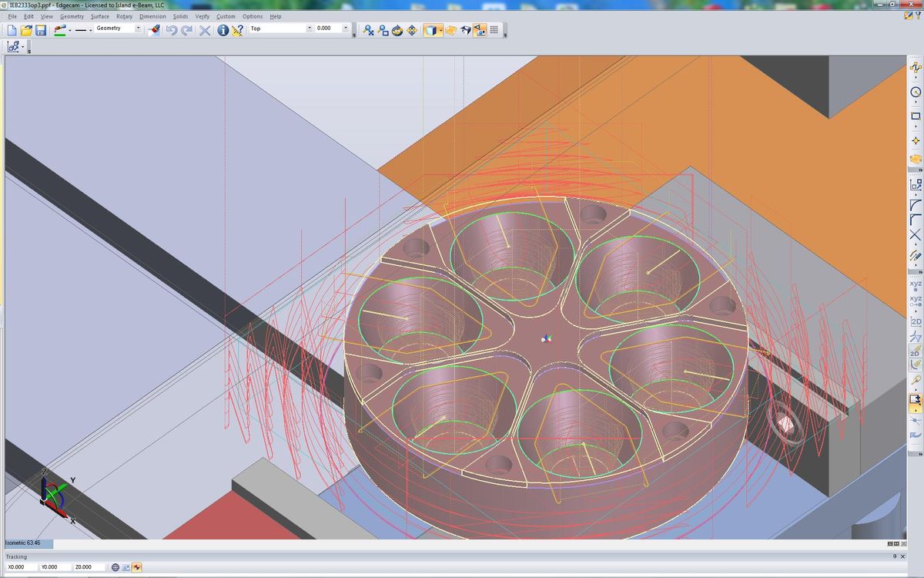This screenshot has height=578, width=924.
Task: Open the Geometry menu
Action: point(72,16)
